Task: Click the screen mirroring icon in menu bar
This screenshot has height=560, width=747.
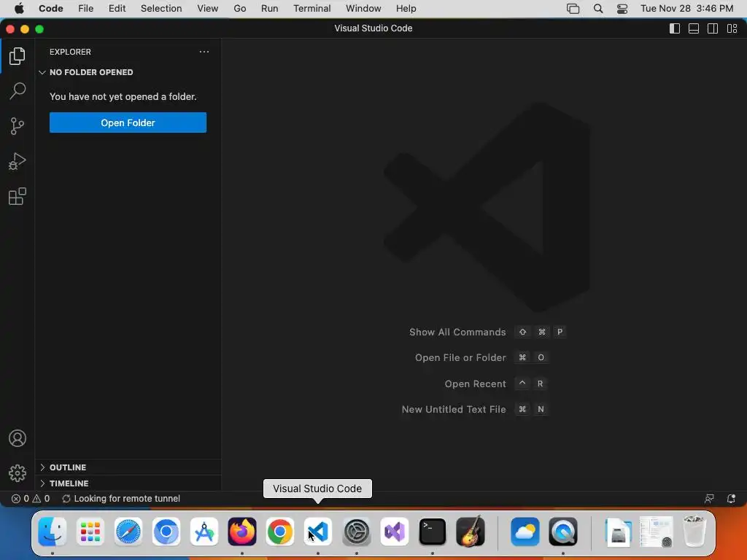Action: [x=573, y=9]
